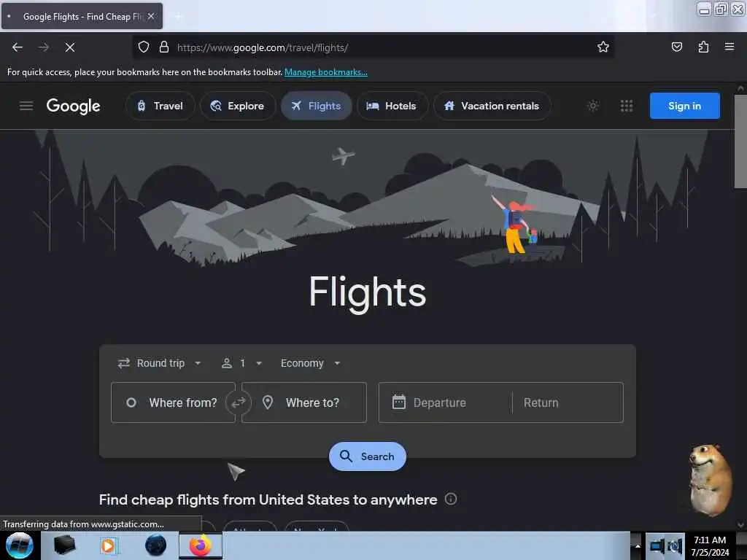Go back to the previous page
747x560 pixels.
point(18,47)
